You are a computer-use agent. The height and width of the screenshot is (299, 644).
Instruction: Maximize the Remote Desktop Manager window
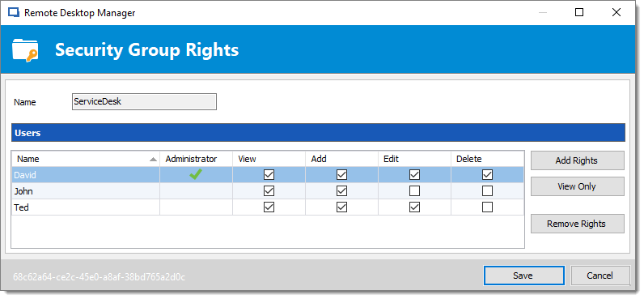[579, 12]
